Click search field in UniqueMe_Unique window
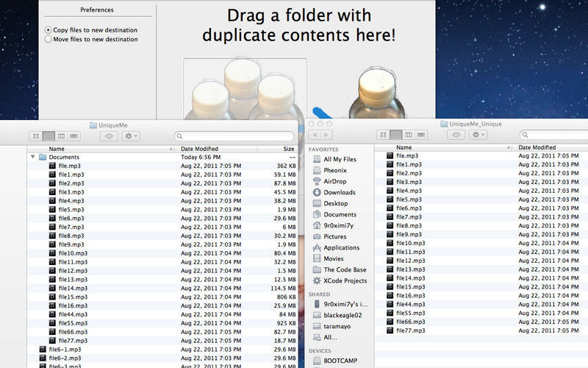Image resolution: width=588 pixels, height=368 pixels. 554,135
